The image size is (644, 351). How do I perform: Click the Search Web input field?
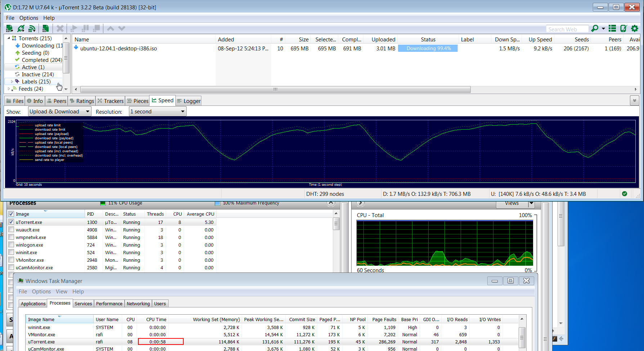568,29
